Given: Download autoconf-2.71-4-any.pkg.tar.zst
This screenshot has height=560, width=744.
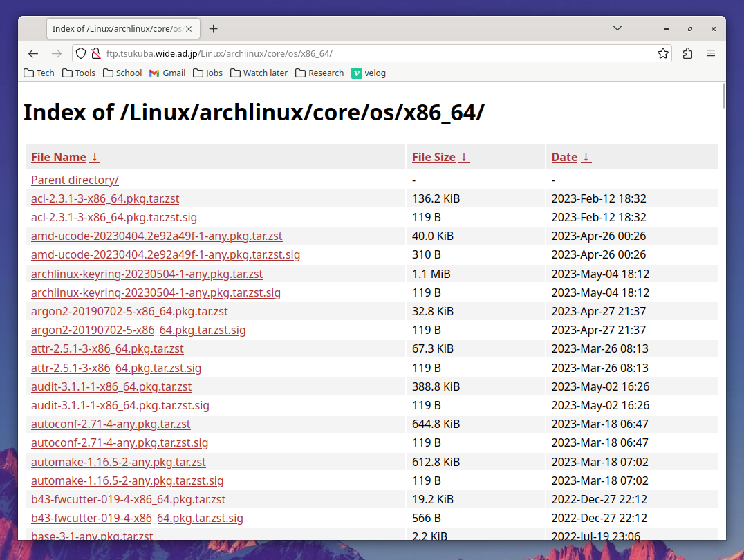Looking at the screenshot, I should coord(111,424).
